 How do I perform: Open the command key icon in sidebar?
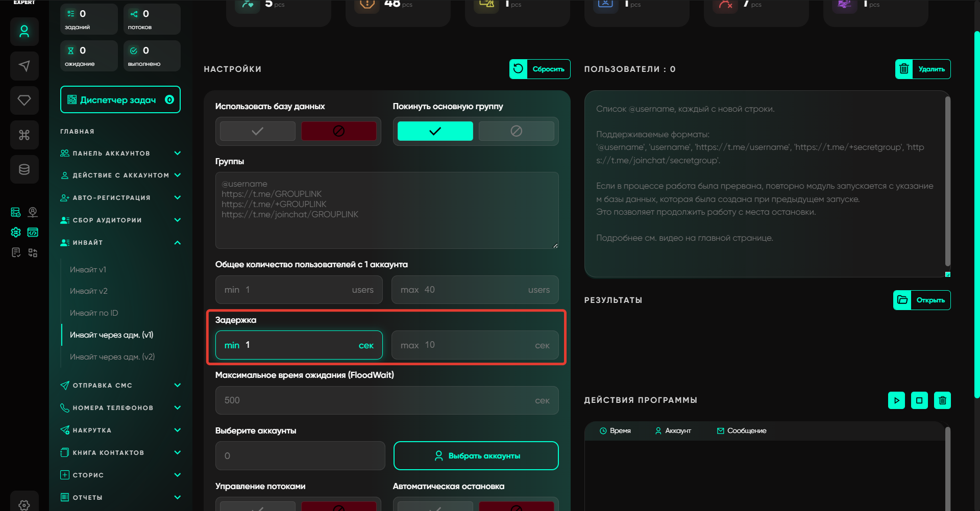click(24, 135)
